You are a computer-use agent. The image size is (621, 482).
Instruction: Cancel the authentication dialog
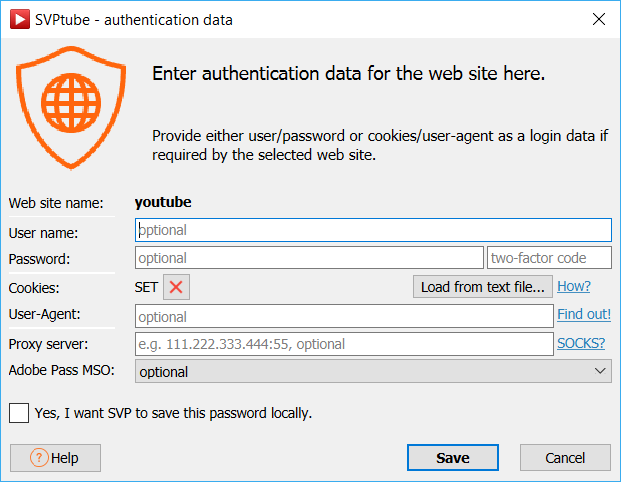pyautogui.click(x=565, y=458)
